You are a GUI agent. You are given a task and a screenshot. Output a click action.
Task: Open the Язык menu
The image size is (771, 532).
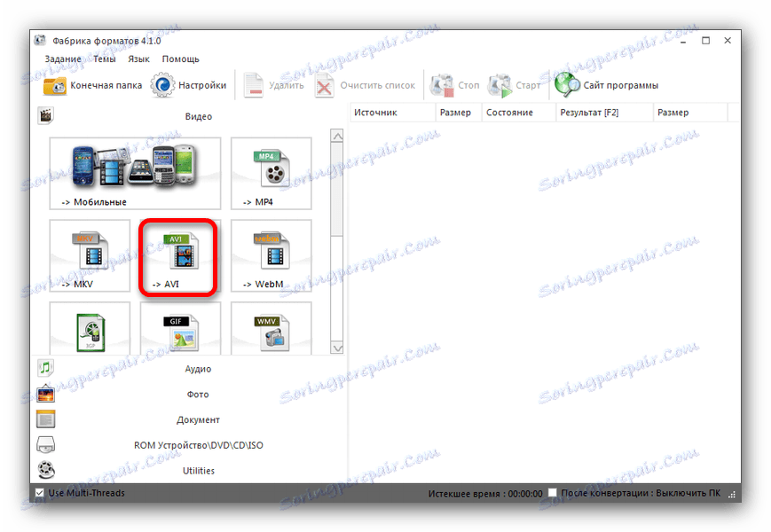138,59
